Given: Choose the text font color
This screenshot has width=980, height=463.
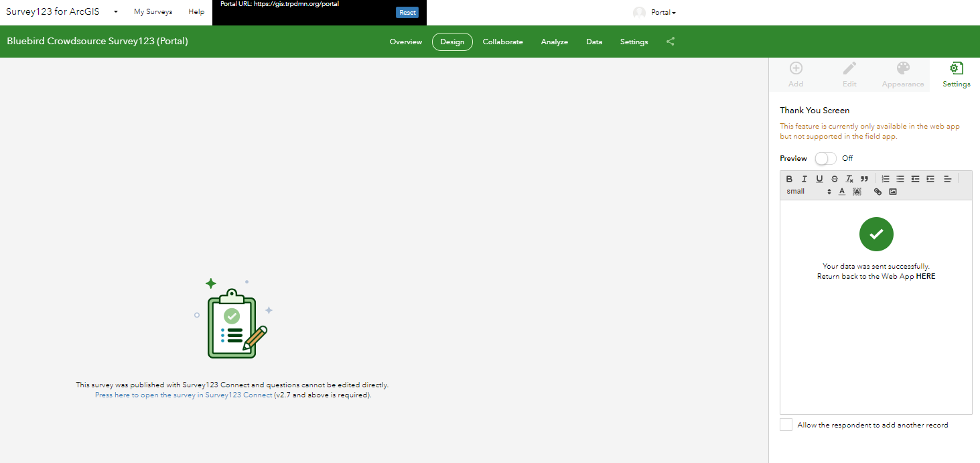Looking at the screenshot, I should (x=842, y=192).
